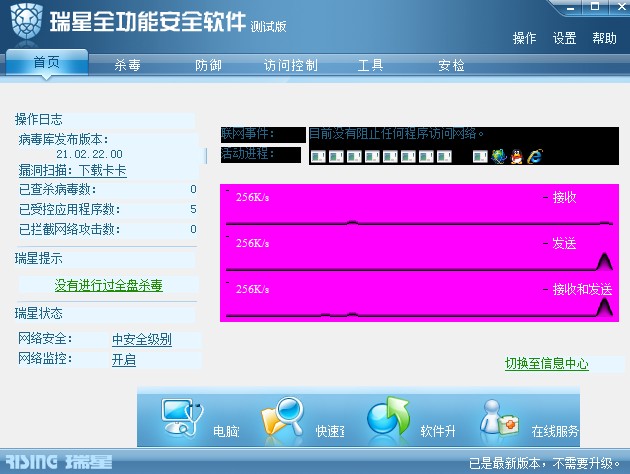Click the 发送 traffic graph label
Screen dimensions: 630x474
coord(565,243)
